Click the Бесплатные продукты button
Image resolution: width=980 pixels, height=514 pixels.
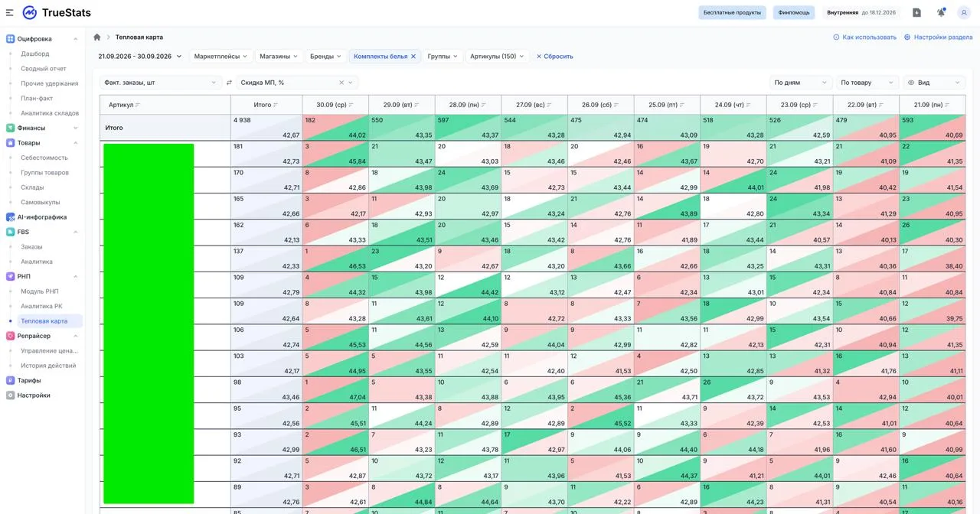[732, 12]
